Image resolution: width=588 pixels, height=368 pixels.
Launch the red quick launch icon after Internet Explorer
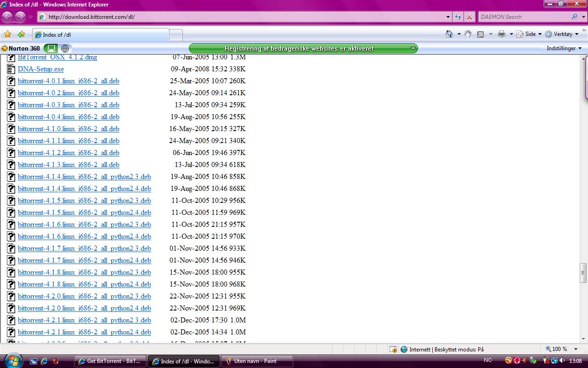tap(56, 361)
